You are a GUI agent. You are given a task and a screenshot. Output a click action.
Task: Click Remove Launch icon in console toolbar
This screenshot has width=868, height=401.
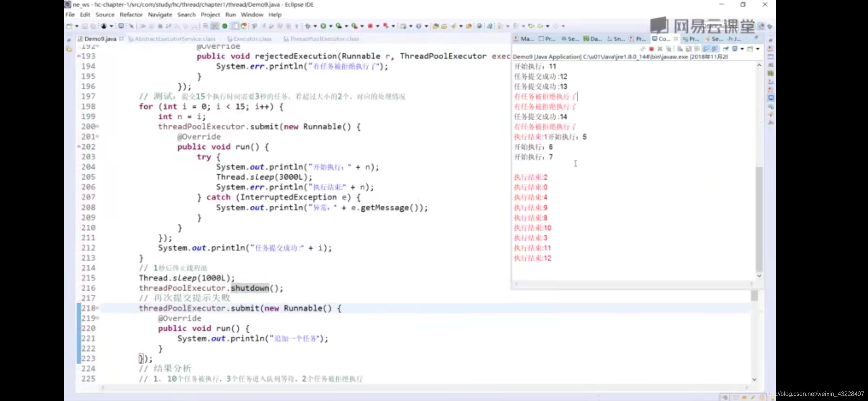coord(660,49)
